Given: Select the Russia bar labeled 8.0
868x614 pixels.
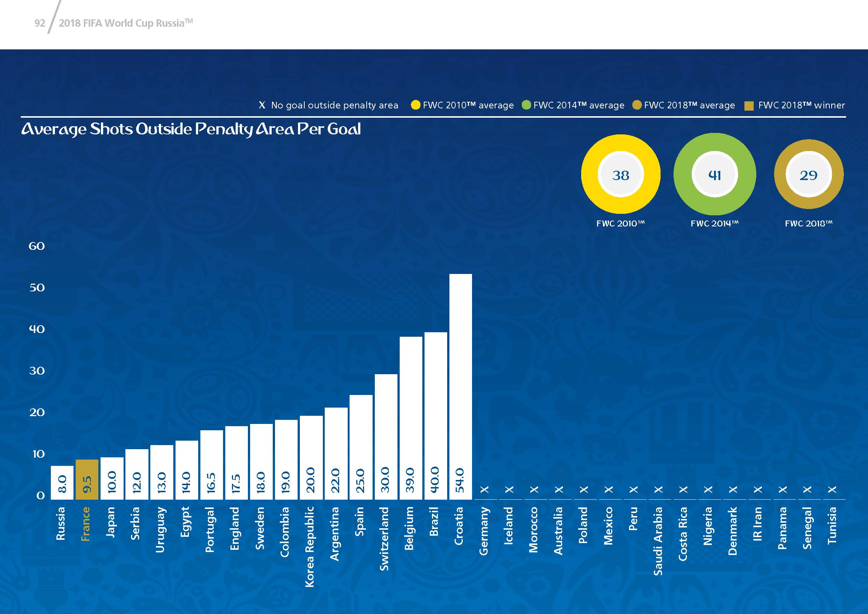Looking at the screenshot, I should (x=62, y=483).
